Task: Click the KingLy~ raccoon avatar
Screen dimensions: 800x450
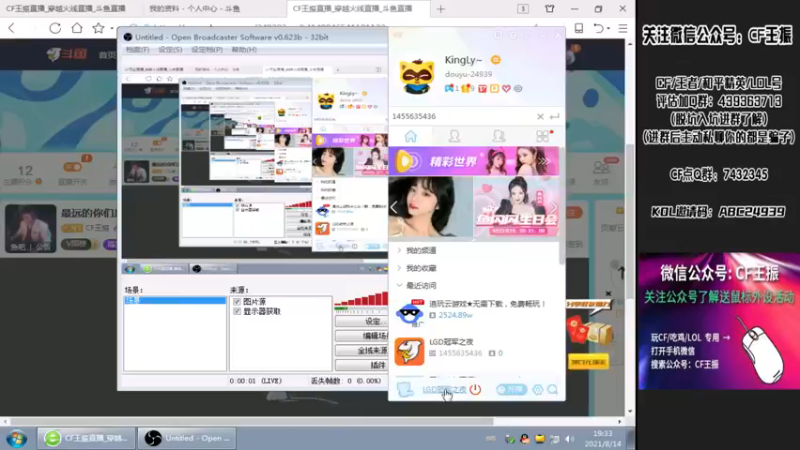Action: [417, 76]
